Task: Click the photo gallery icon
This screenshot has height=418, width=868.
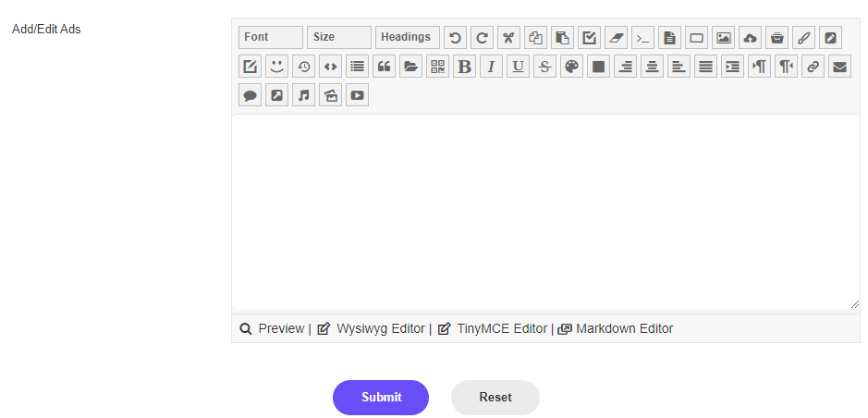Action: [x=331, y=95]
